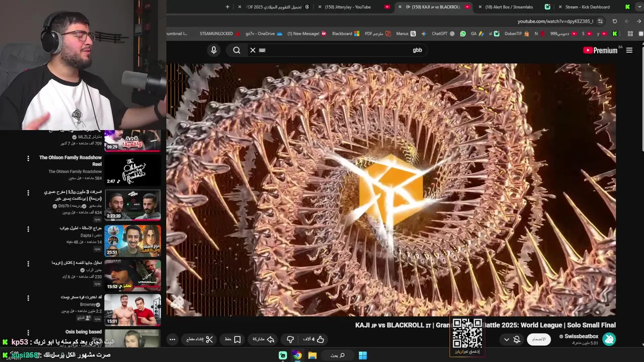Viewport: 644px width, 362px height.
Task: Go forward with the browser forward arrow
Action: pyautogui.click(x=627, y=21)
